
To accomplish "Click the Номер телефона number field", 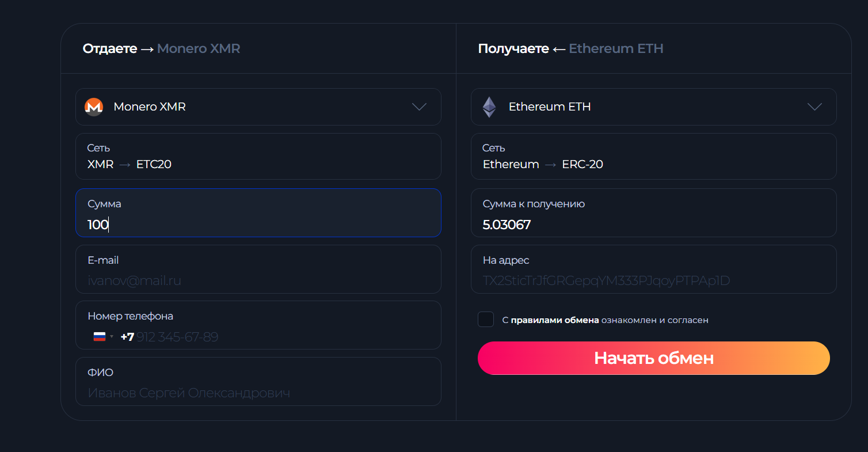I will [258, 325].
